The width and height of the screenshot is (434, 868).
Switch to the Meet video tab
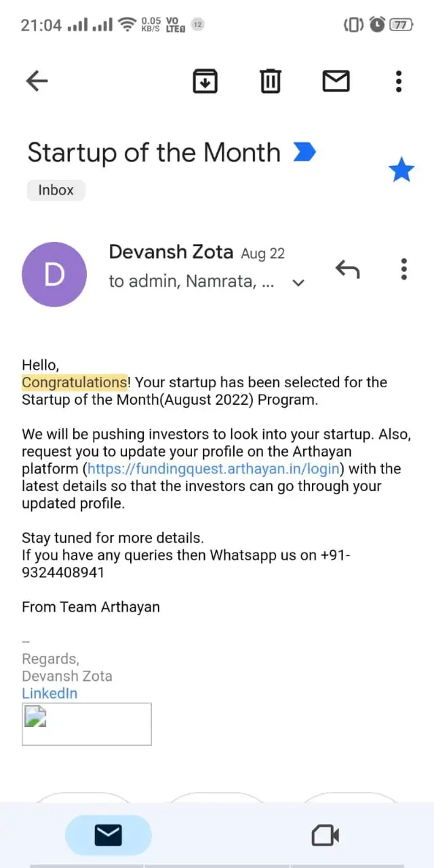(325, 835)
